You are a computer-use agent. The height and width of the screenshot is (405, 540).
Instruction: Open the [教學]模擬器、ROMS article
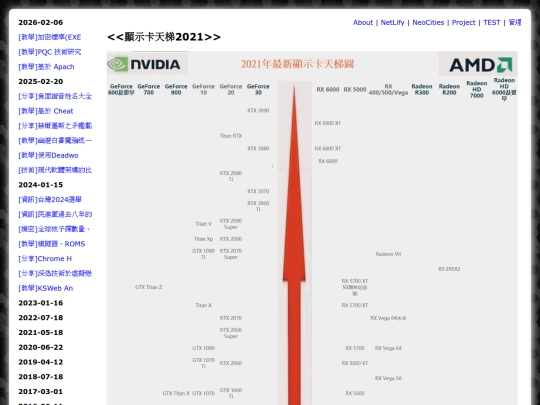(52, 244)
